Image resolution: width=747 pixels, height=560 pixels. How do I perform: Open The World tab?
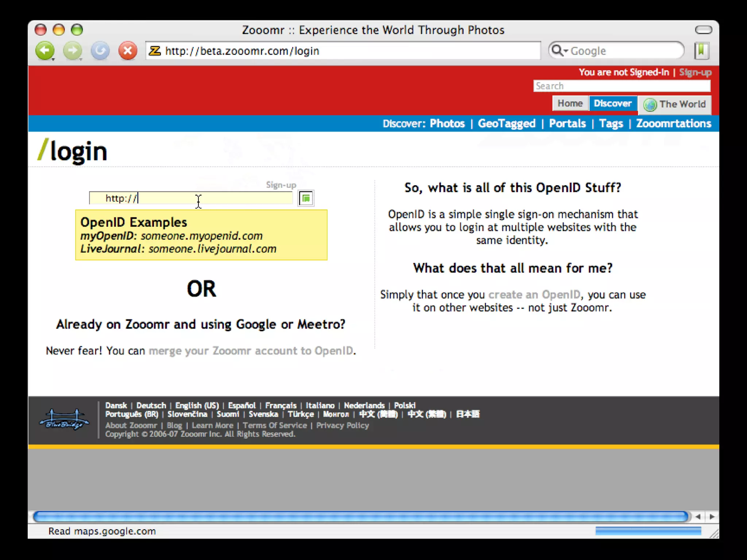675,104
